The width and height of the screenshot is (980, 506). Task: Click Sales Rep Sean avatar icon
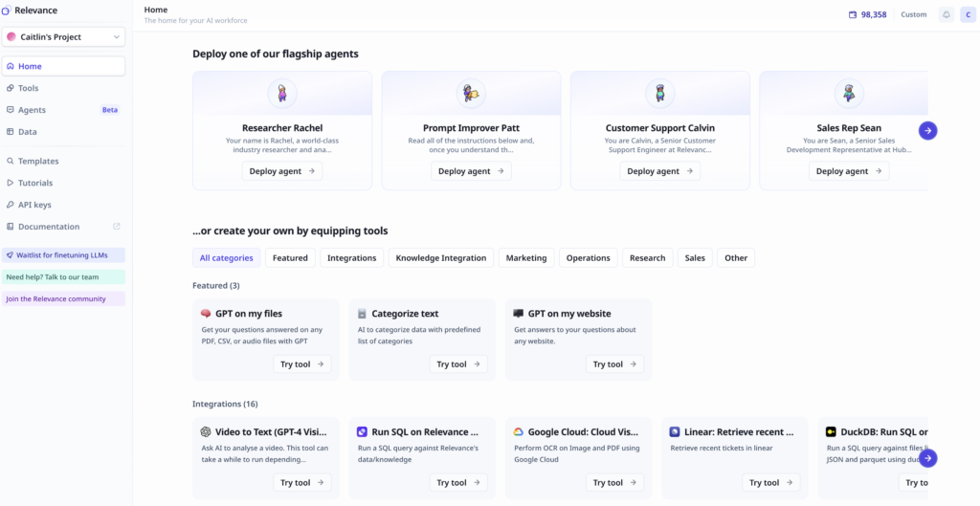[850, 94]
